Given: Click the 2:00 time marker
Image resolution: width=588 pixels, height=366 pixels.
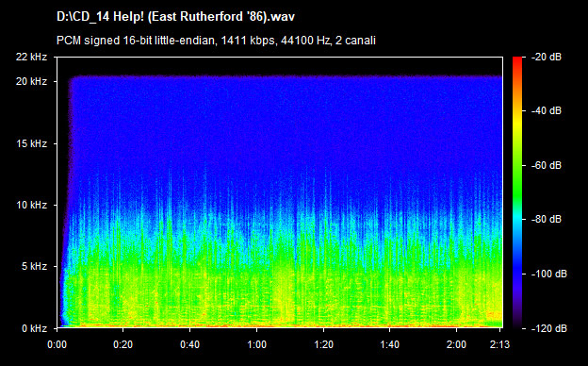Looking at the screenshot, I should (457, 344).
